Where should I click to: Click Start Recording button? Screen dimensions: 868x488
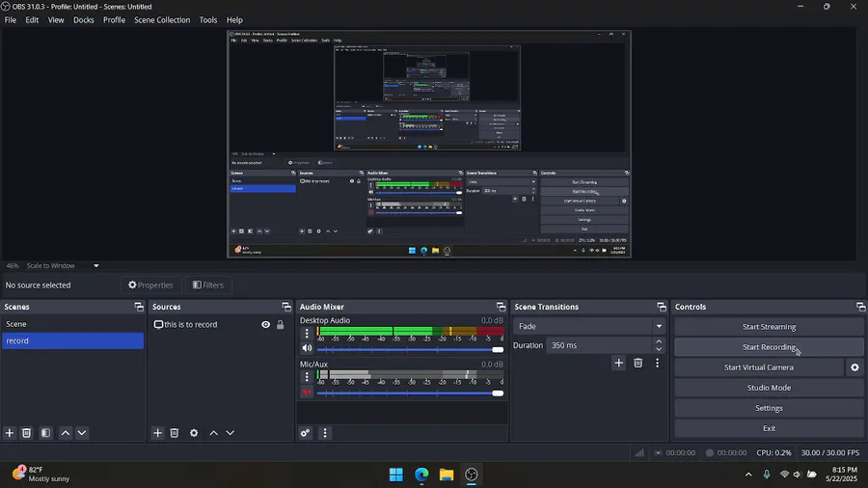(x=769, y=347)
